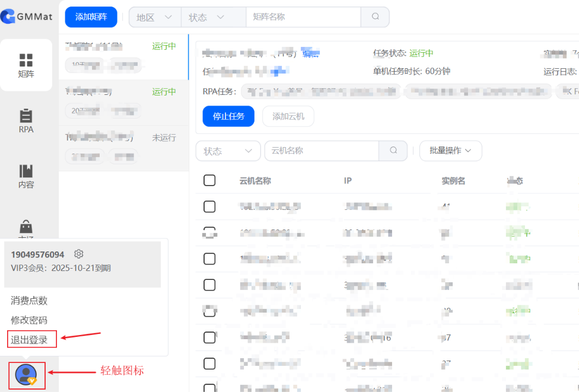
Task: Open the RPA sidebar section
Action: coord(26,121)
